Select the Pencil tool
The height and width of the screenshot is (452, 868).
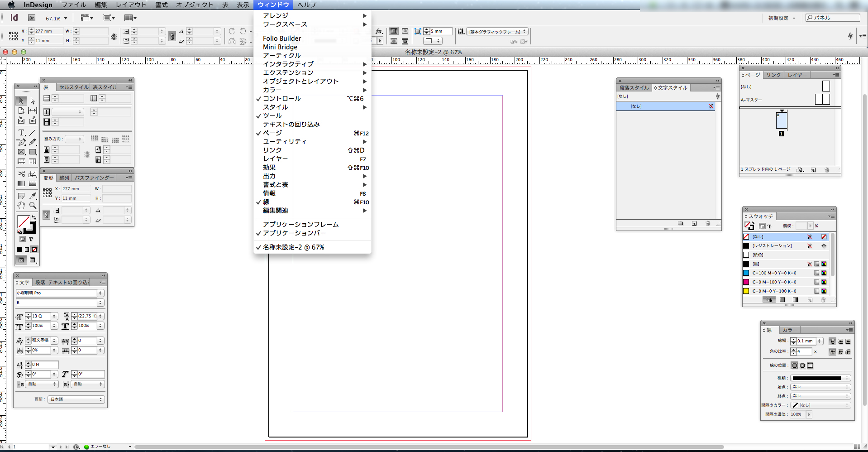tap(33, 142)
